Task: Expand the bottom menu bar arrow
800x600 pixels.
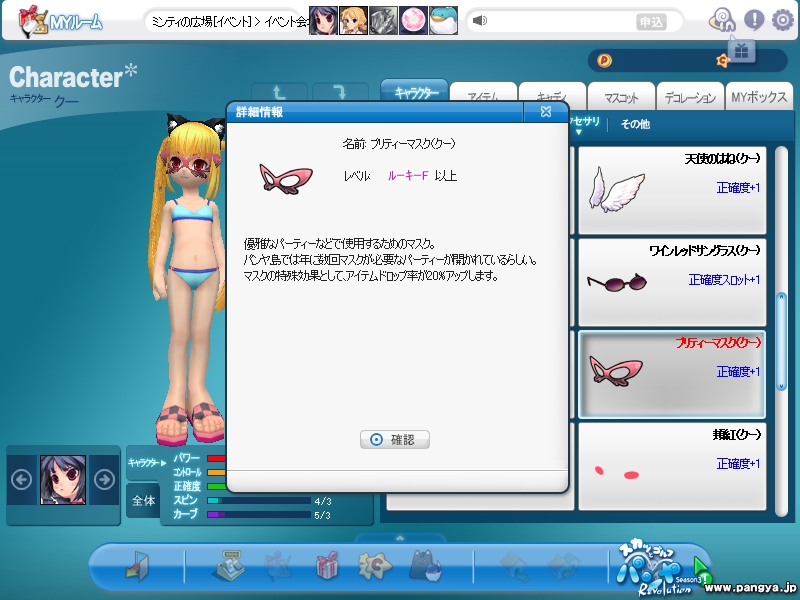Action: click(400, 538)
